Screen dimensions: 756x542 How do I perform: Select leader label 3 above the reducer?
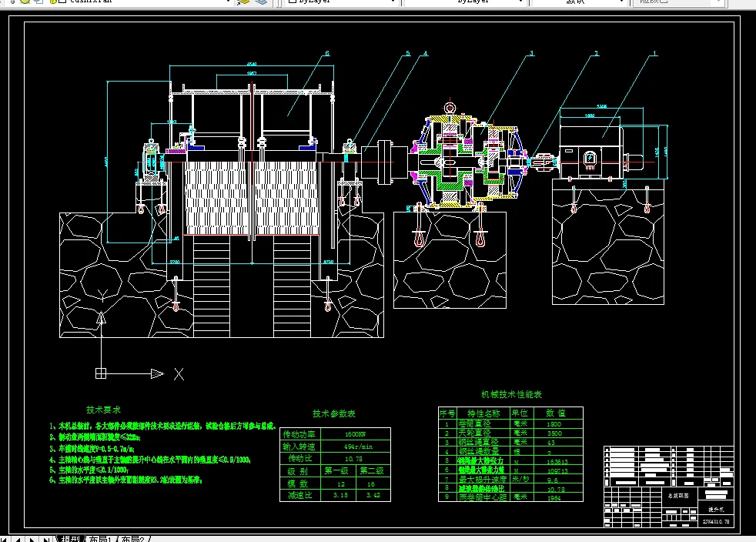(531, 53)
